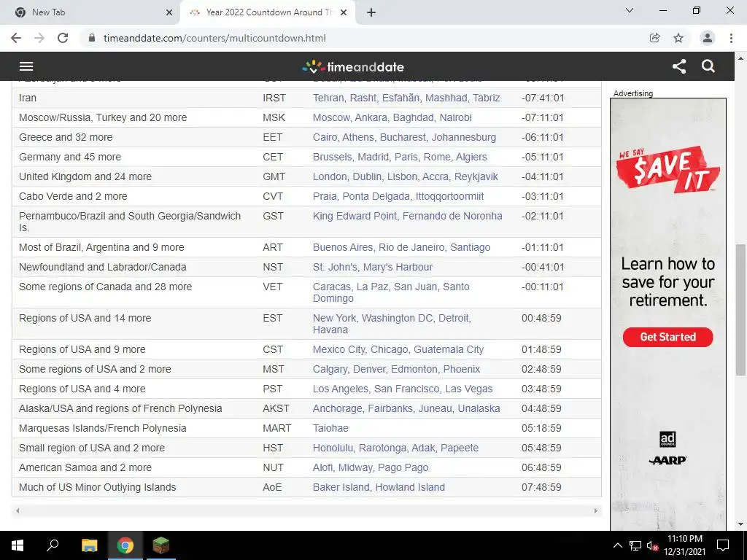Open the Brussels link

[332, 157]
